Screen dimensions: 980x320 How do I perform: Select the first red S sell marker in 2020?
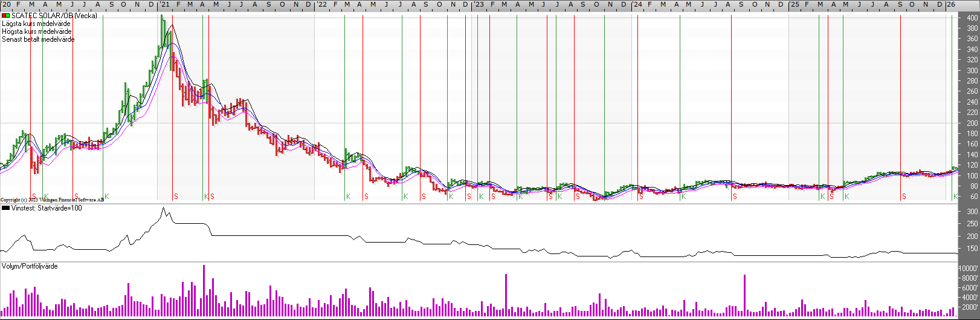click(34, 197)
